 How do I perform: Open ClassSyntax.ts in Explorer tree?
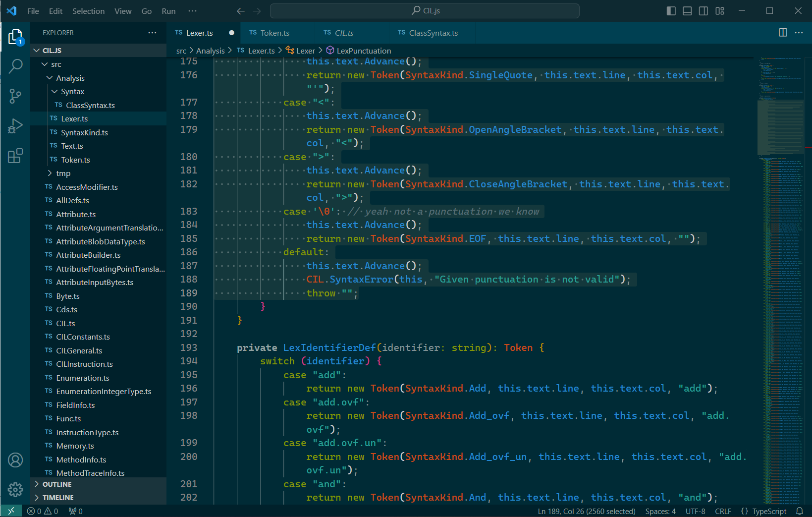[99, 105]
